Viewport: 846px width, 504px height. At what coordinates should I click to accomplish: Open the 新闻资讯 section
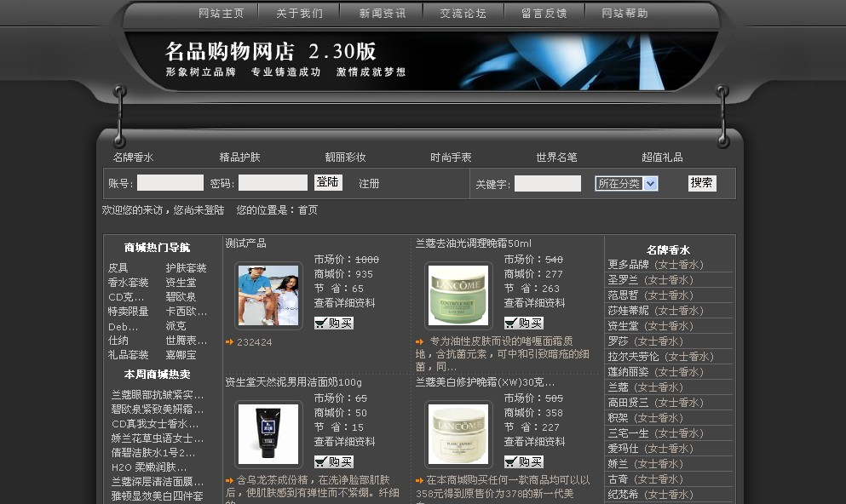click(x=383, y=14)
